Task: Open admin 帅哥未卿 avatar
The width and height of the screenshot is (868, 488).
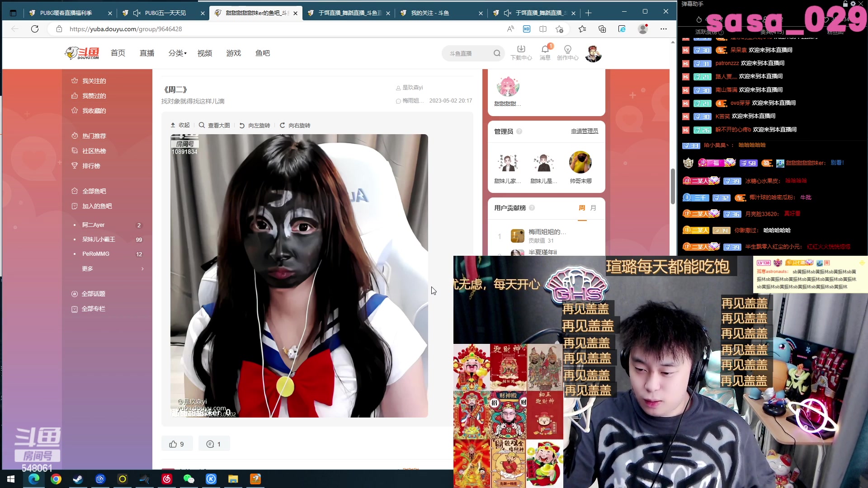Action: (x=580, y=163)
